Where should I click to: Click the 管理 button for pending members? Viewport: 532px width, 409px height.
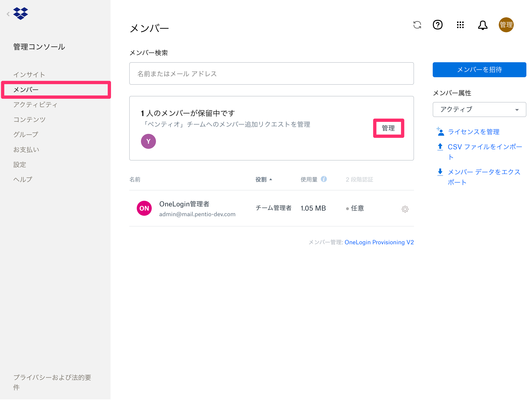388,128
